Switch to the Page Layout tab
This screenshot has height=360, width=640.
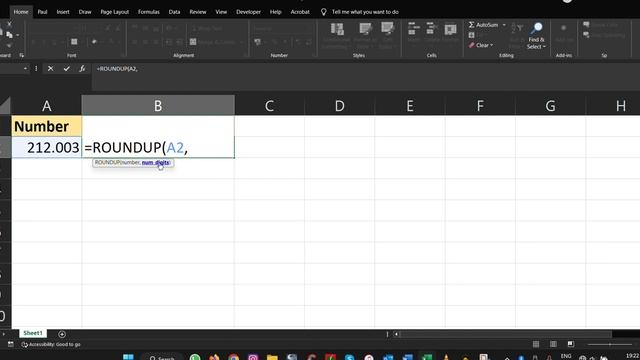[115, 12]
